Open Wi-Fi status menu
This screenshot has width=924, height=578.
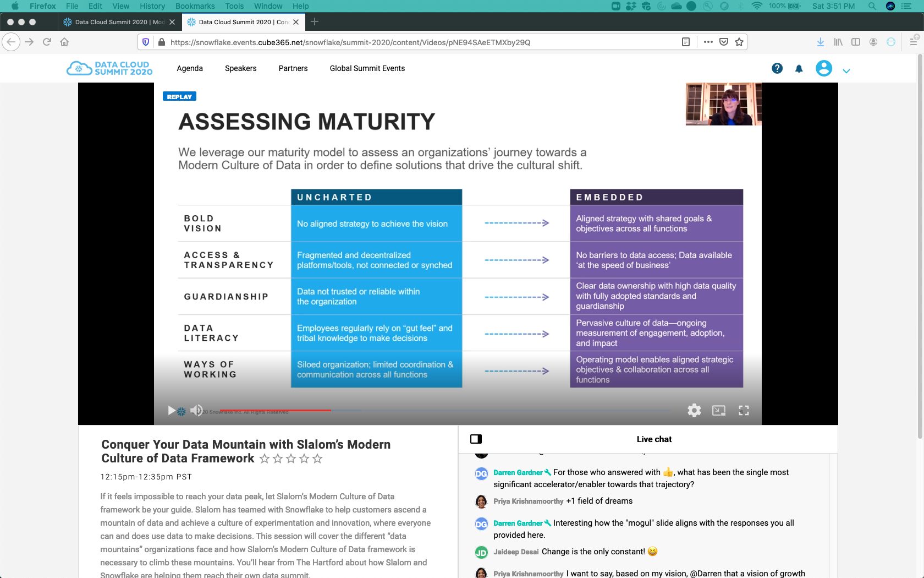click(757, 6)
